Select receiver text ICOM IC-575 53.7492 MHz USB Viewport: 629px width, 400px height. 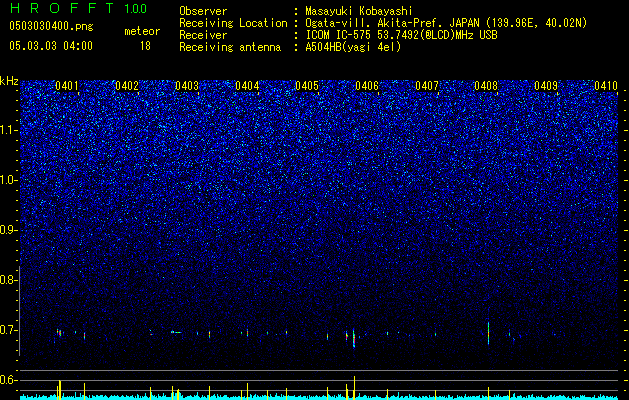coord(401,35)
